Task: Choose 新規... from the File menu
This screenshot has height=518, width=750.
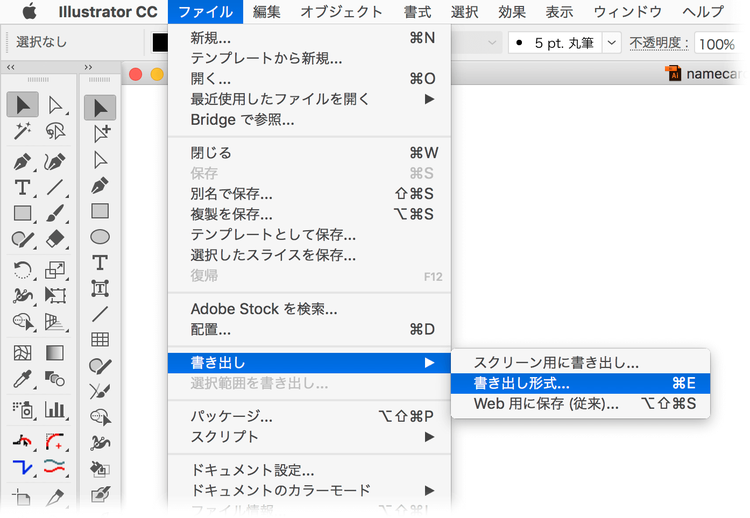Action: (x=309, y=37)
